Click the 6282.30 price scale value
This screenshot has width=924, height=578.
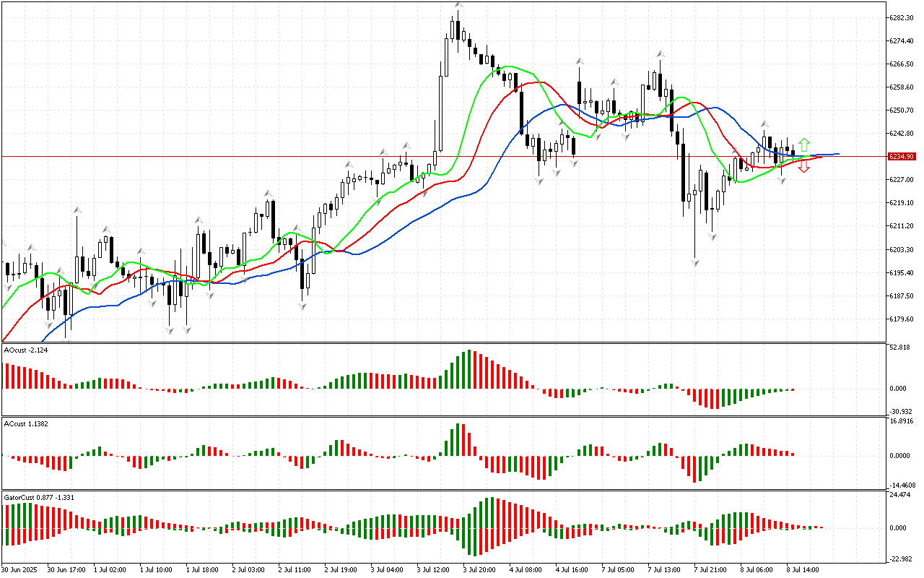902,17
